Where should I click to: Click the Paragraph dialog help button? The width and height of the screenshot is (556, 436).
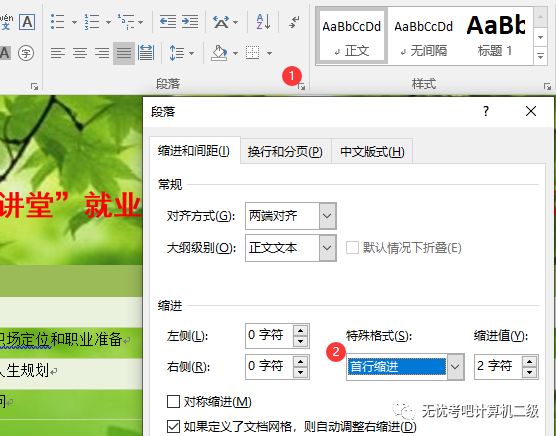(486, 111)
